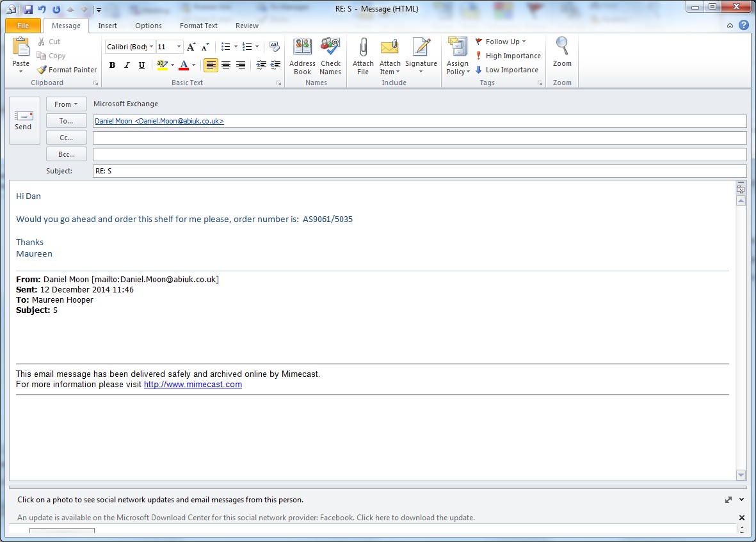Toggle Bold text formatting
This screenshot has height=542, width=756.
[113, 65]
